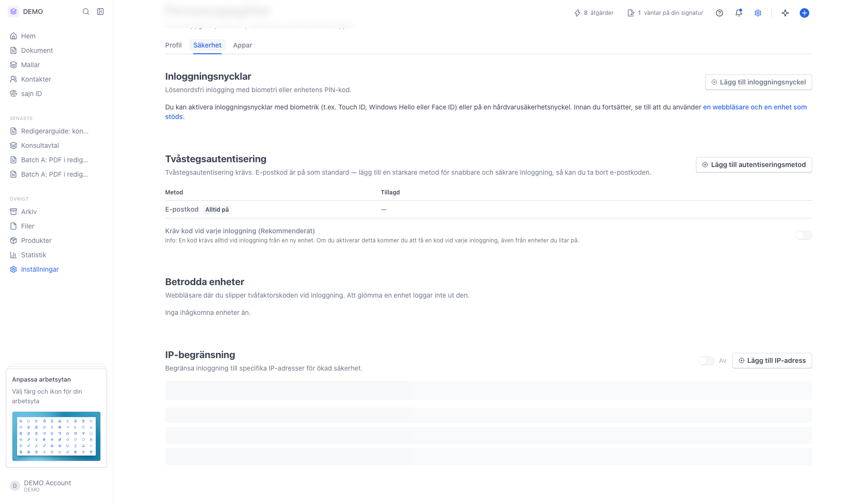Open search with the magnifier icon
Screen dimensions: 864x504
[86, 12]
